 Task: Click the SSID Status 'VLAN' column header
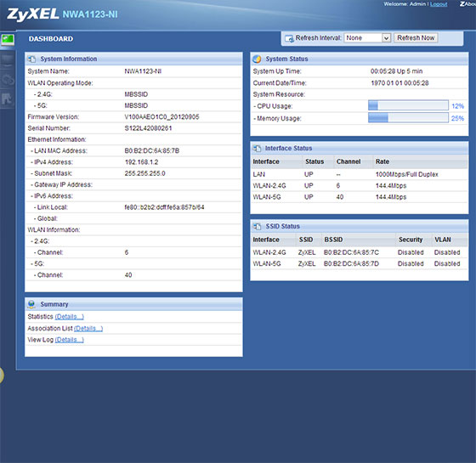tap(443, 240)
